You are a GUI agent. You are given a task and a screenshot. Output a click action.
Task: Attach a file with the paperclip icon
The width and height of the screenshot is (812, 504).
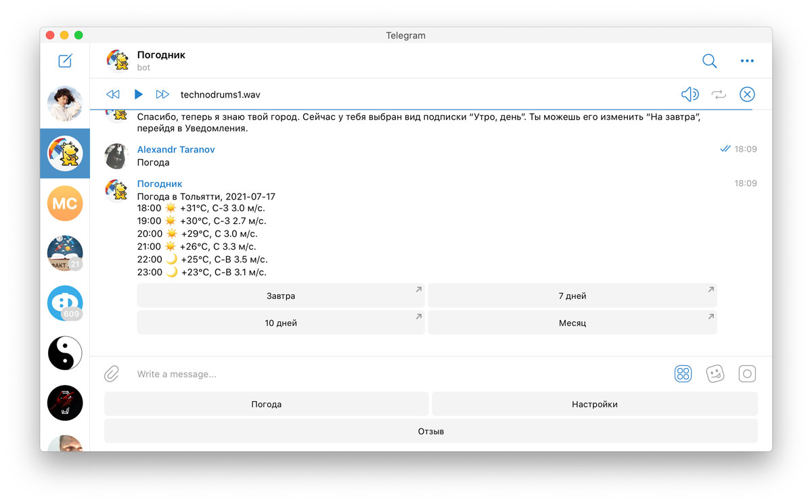pos(112,373)
